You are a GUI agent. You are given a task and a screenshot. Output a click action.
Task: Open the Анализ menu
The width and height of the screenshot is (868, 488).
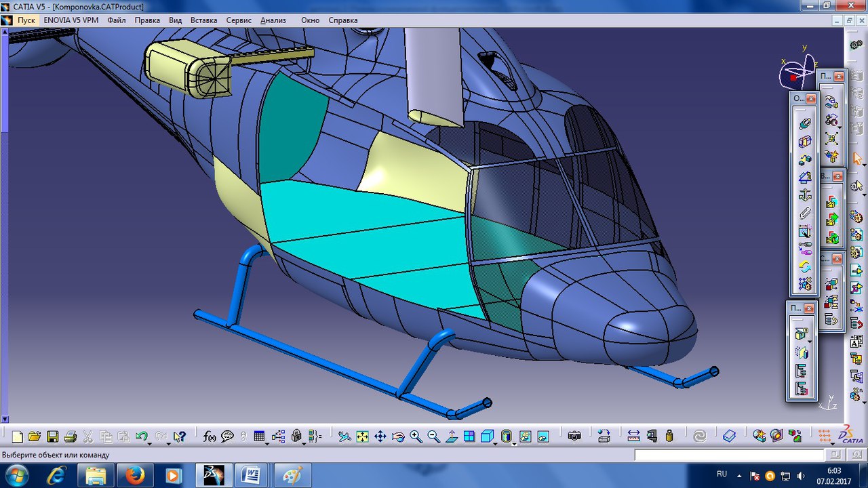coord(273,20)
